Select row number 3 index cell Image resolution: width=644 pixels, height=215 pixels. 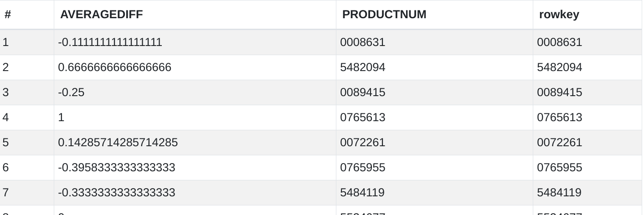(x=5, y=92)
